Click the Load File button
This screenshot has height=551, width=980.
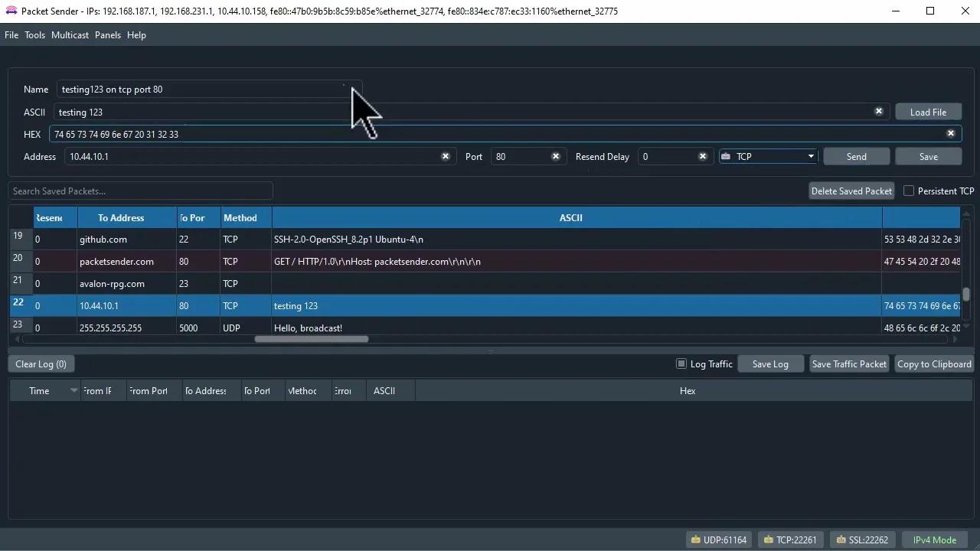click(928, 112)
